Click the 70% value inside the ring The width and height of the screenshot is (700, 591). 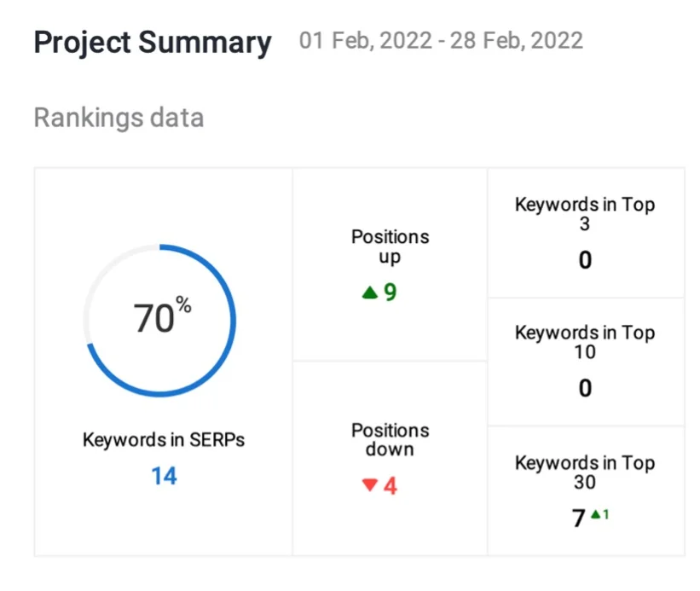point(162,318)
